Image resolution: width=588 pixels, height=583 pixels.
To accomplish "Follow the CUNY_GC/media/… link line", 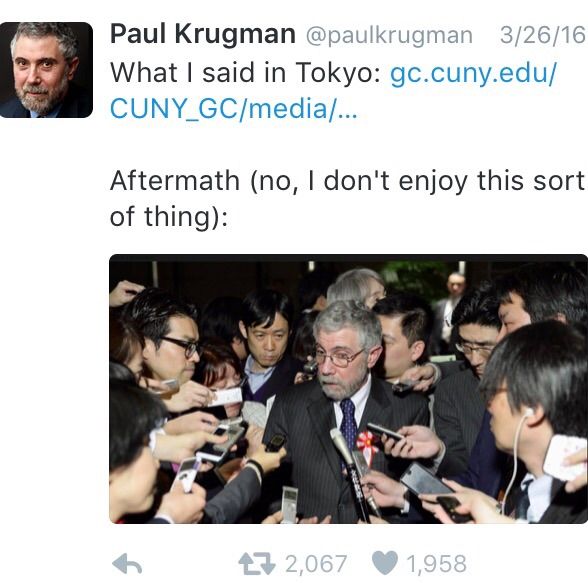I will coord(234,109).
